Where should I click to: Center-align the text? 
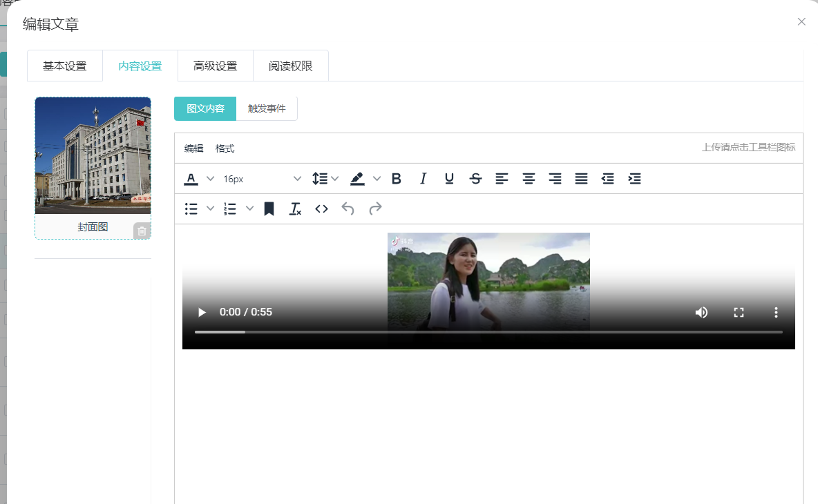529,178
